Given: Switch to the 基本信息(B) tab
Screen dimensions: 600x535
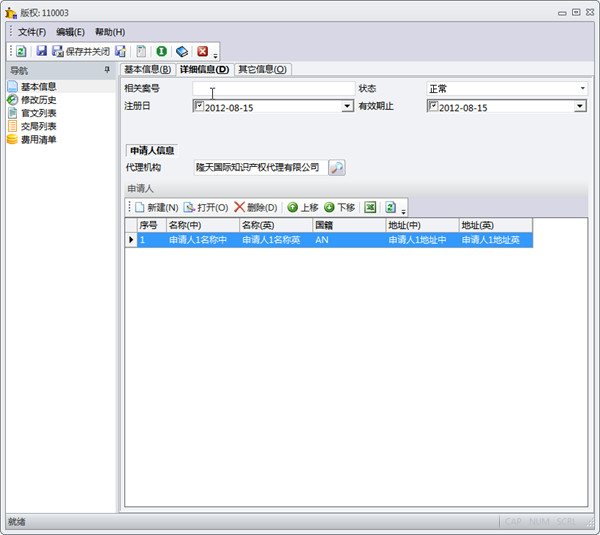Looking at the screenshot, I should pos(148,69).
